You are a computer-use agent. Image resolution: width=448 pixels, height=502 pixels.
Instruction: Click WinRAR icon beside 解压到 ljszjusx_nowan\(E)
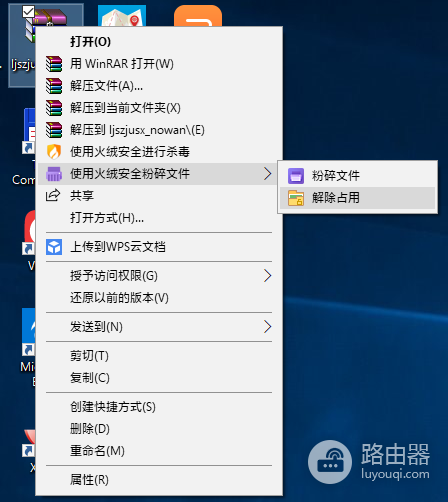coord(54,130)
